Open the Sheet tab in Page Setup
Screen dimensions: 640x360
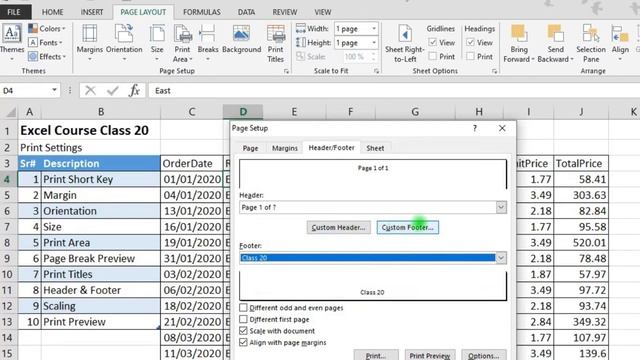[x=375, y=148]
